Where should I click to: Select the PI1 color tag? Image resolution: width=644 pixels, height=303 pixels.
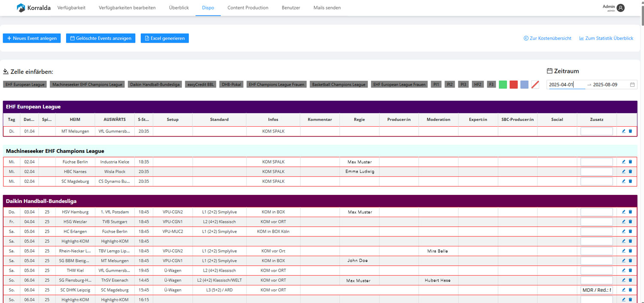pyautogui.click(x=436, y=85)
